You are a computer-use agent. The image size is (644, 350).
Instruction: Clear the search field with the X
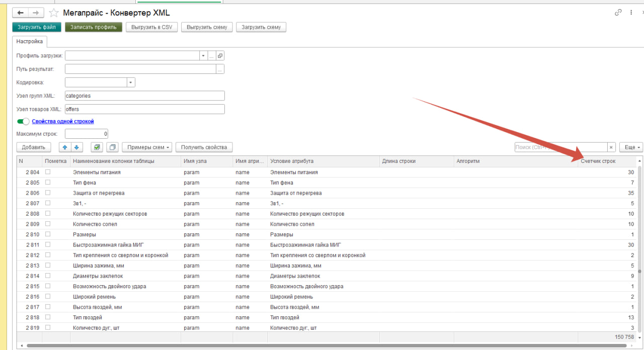(x=611, y=147)
